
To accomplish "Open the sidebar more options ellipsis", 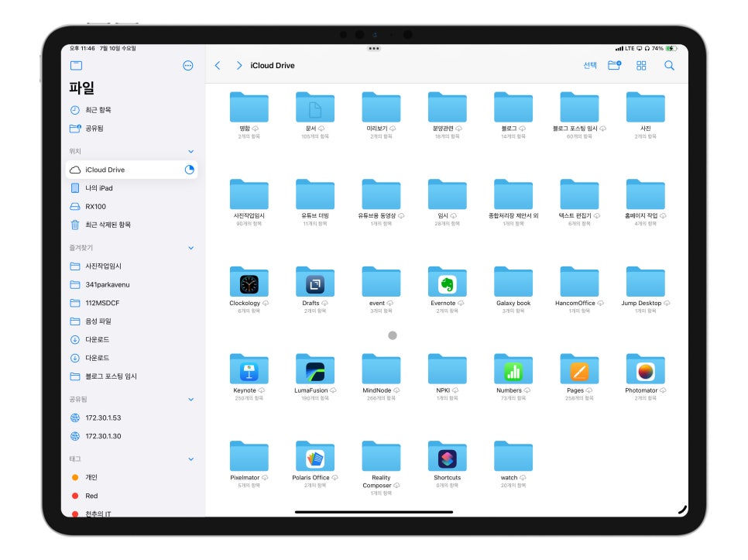I will coord(188,65).
